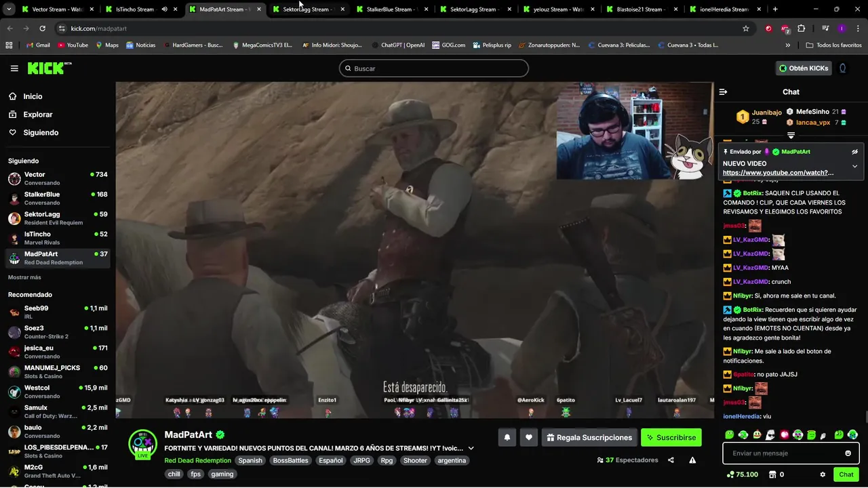Open the emoji picker in chat input
Viewport: 868px width, 488px height.
click(848, 453)
